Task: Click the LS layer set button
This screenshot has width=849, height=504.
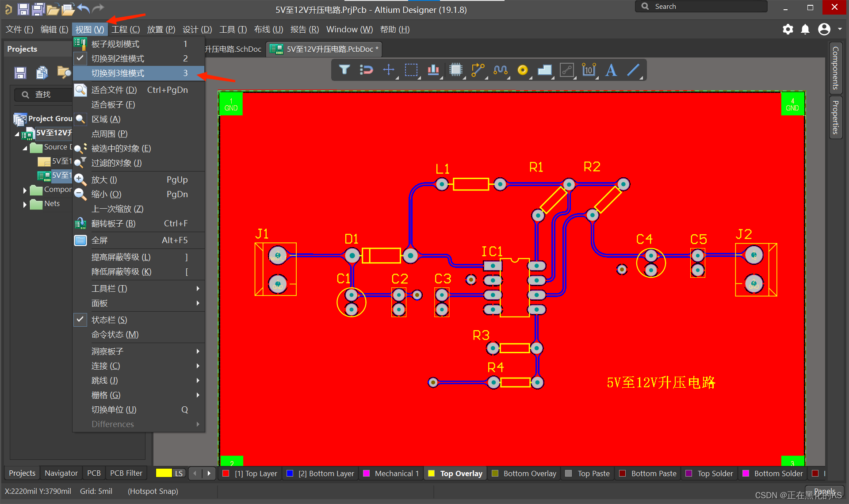Action: coord(179,473)
